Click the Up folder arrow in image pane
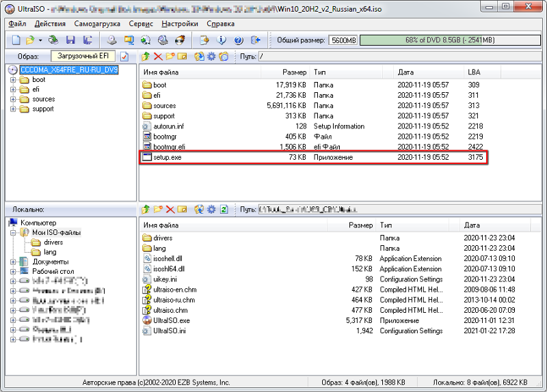 coord(145,56)
